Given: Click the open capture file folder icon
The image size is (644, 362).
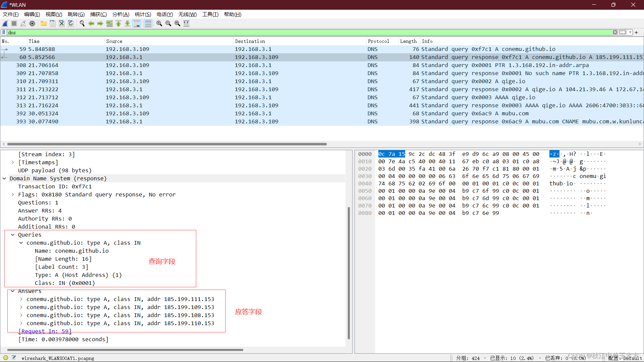Looking at the screenshot, I should pyautogui.click(x=44, y=23).
